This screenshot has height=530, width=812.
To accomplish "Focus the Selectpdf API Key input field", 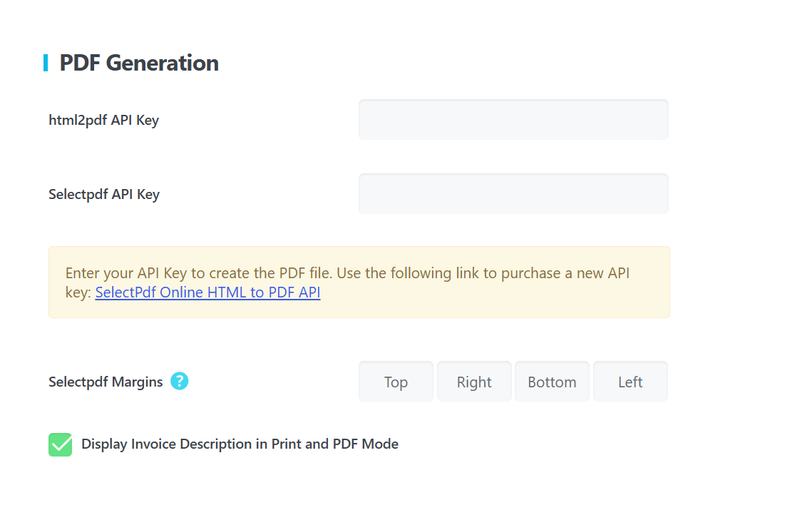I will pos(513,194).
